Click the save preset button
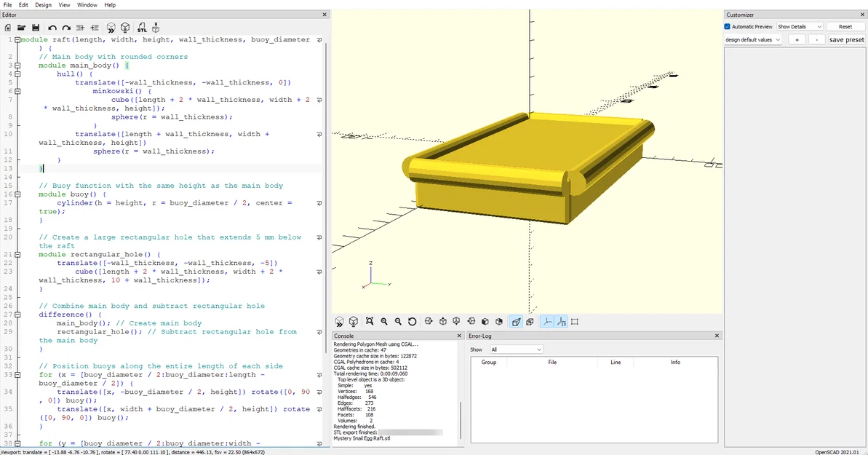This screenshot has width=868, height=455. pos(846,40)
